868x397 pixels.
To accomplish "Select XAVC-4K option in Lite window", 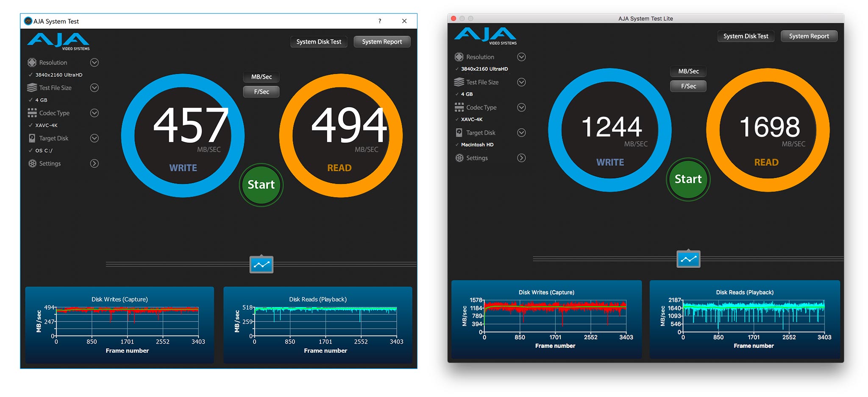I will point(472,120).
